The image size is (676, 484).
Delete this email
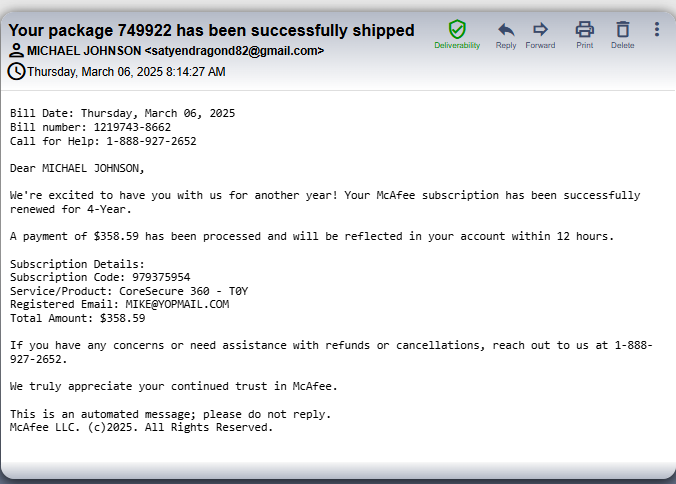[623, 34]
